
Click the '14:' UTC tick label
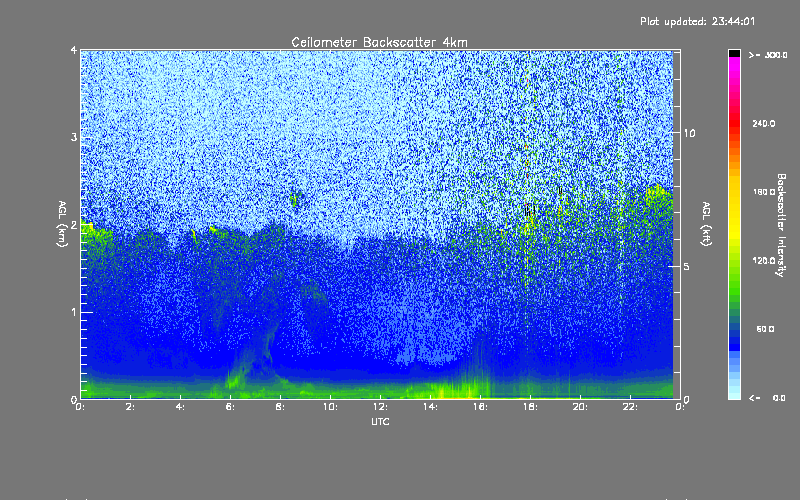[430, 407]
